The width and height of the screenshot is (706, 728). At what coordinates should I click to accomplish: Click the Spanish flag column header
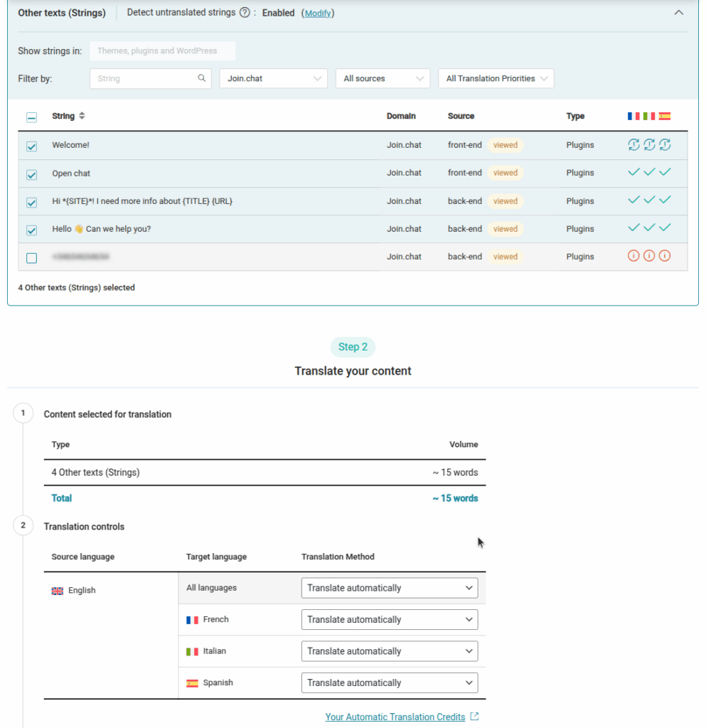pos(665,116)
